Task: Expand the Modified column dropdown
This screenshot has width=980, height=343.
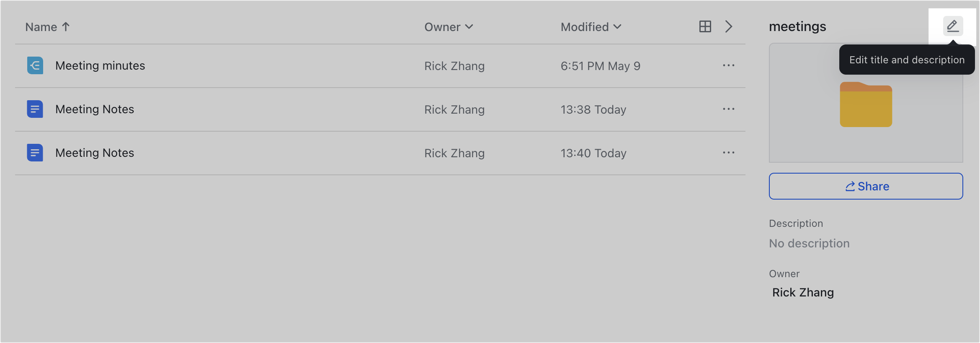Action: point(591,27)
